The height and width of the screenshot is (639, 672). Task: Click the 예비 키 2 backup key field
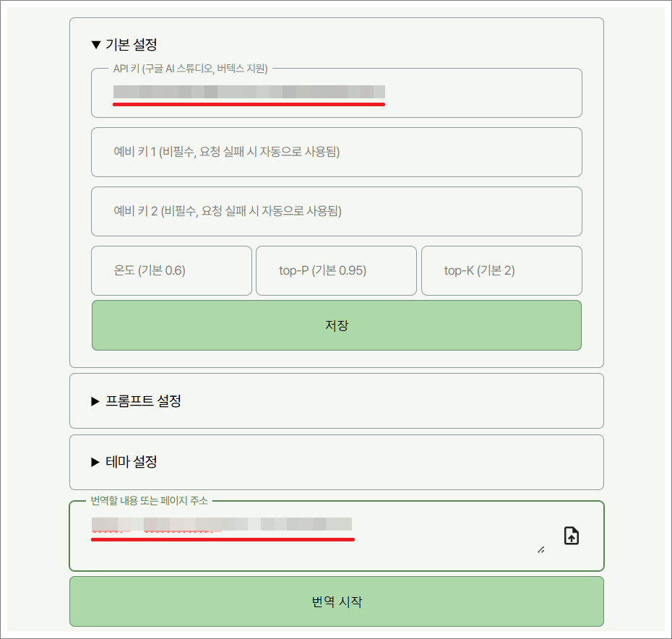click(x=336, y=211)
